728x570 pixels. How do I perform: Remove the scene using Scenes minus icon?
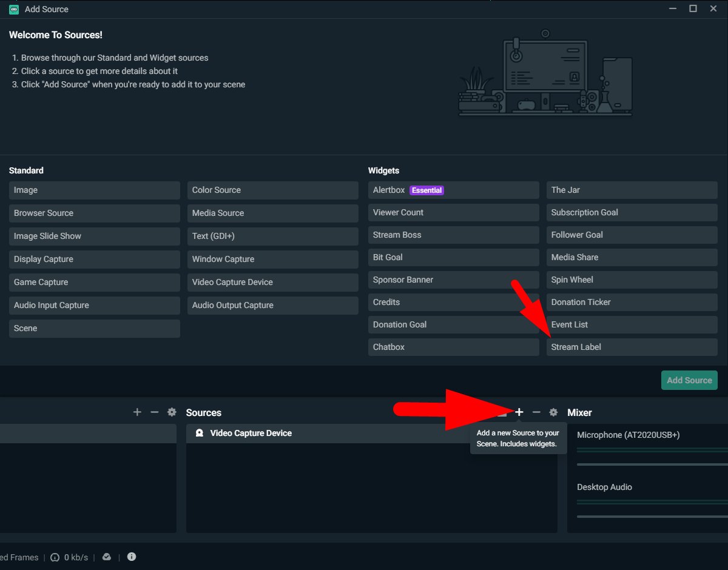[x=154, y=412]
